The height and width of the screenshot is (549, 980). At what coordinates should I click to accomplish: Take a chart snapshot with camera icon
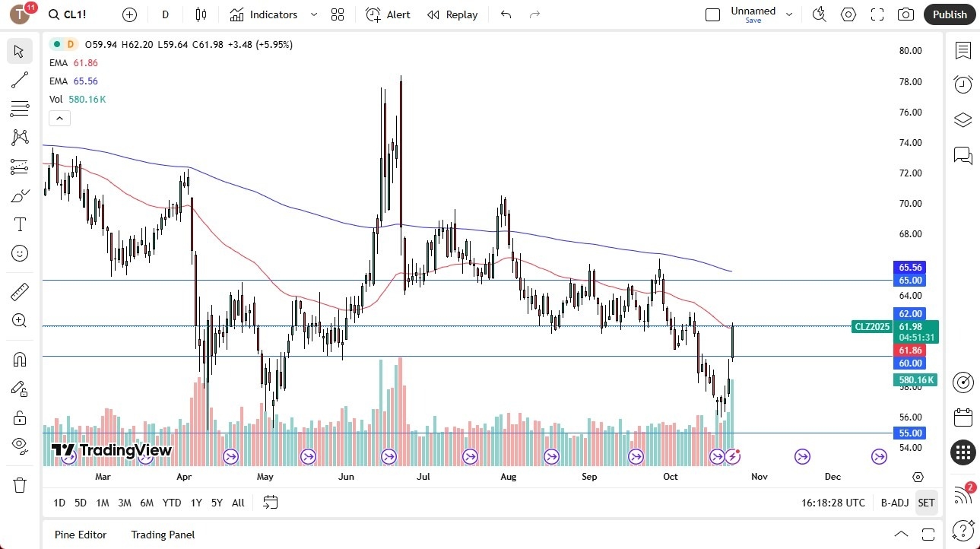pos(905,14)
